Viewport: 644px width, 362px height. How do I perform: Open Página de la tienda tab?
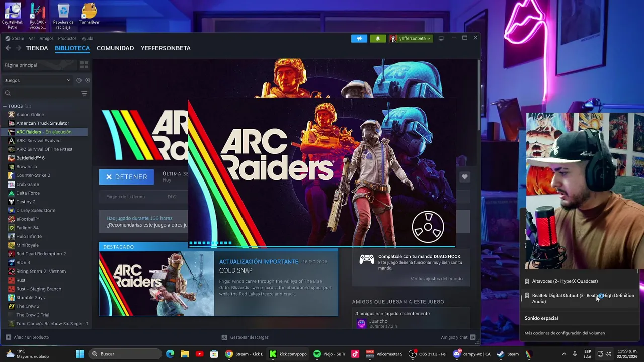(x=125, y=197)
